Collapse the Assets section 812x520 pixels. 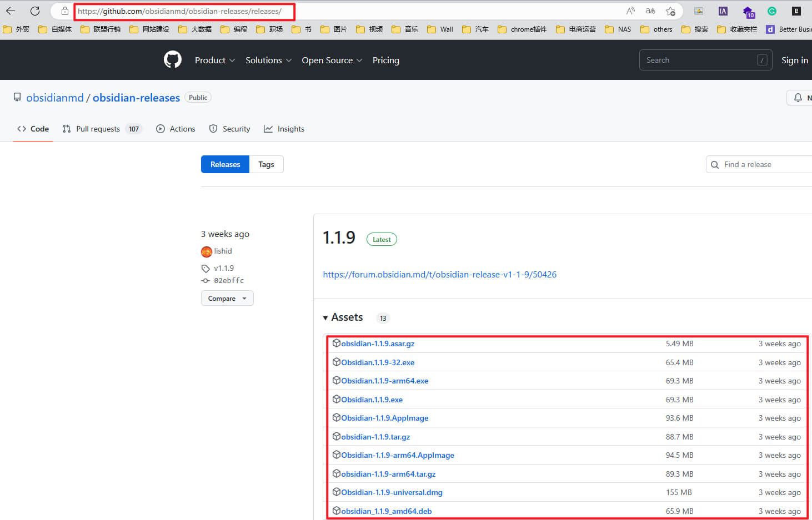(x=343, y=317)
